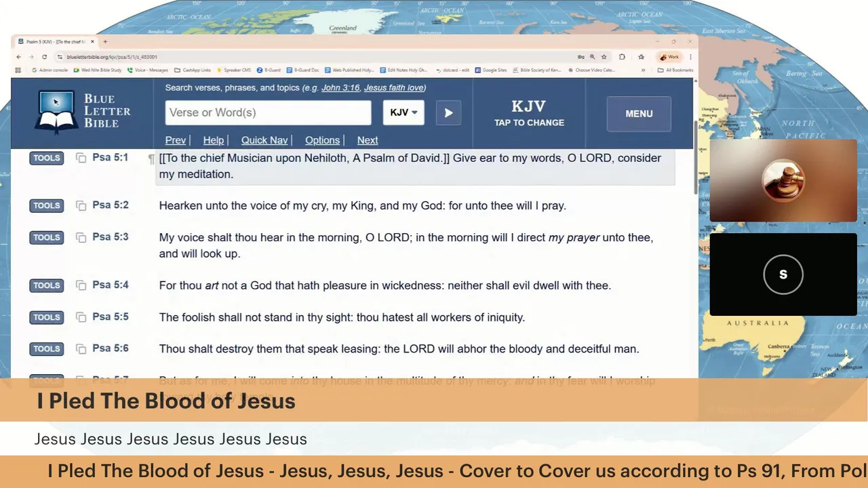Image resolution: width=868 pixels, height=488 pixels.
Task: Open the Edit Notes Holy Gh... bookmark
Action: pos(403,70)
